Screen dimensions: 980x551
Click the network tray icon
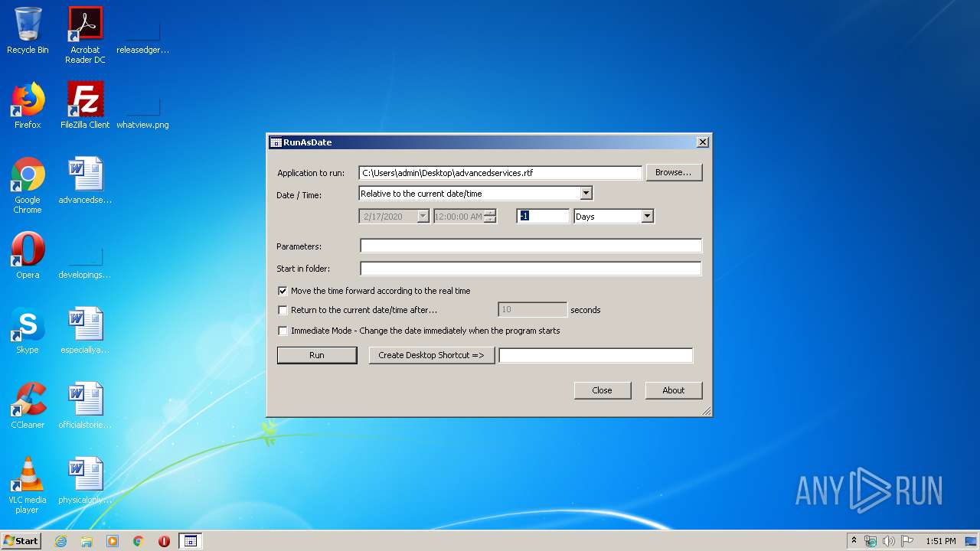coord(871,541)
